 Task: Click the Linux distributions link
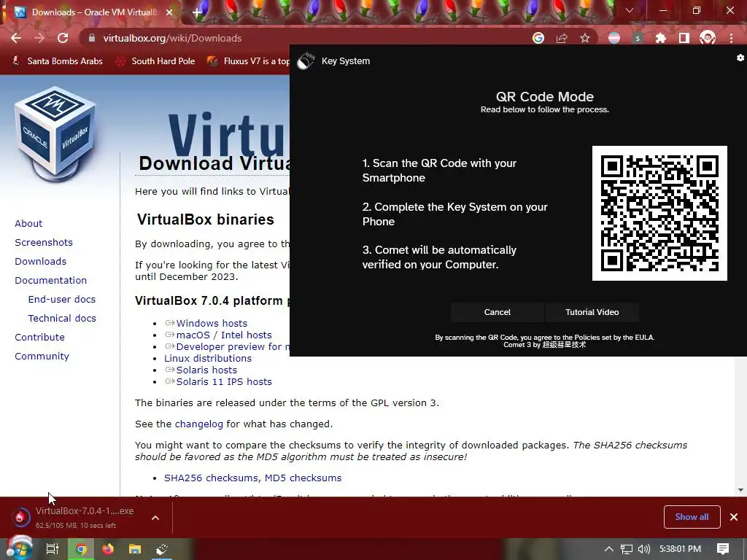pos(208,359)
